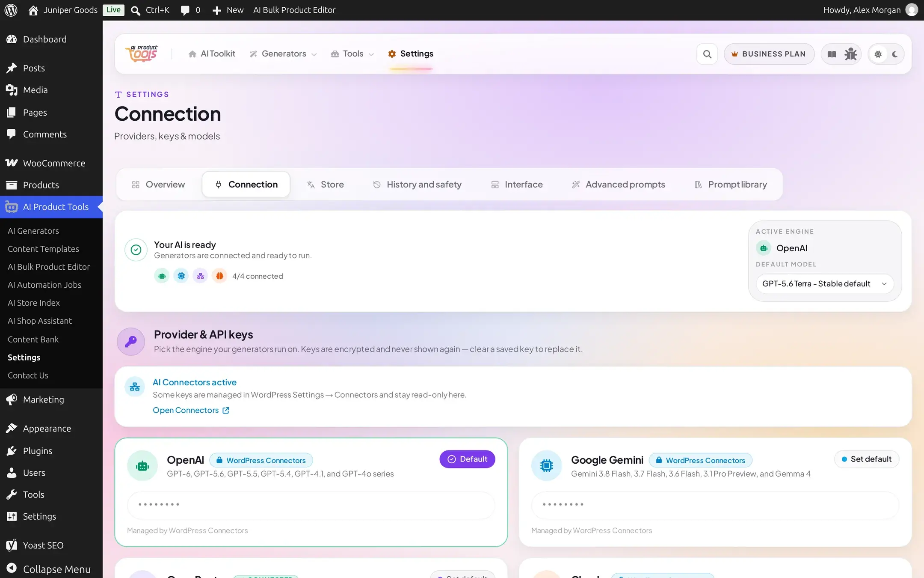Expand the Tools dropdown in header
This screenshot has height=578, width=924.
(352, 54)
